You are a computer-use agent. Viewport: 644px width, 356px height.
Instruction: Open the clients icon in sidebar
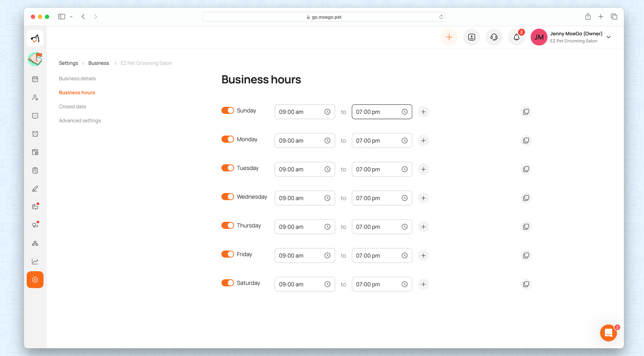(x=35, y=97)
